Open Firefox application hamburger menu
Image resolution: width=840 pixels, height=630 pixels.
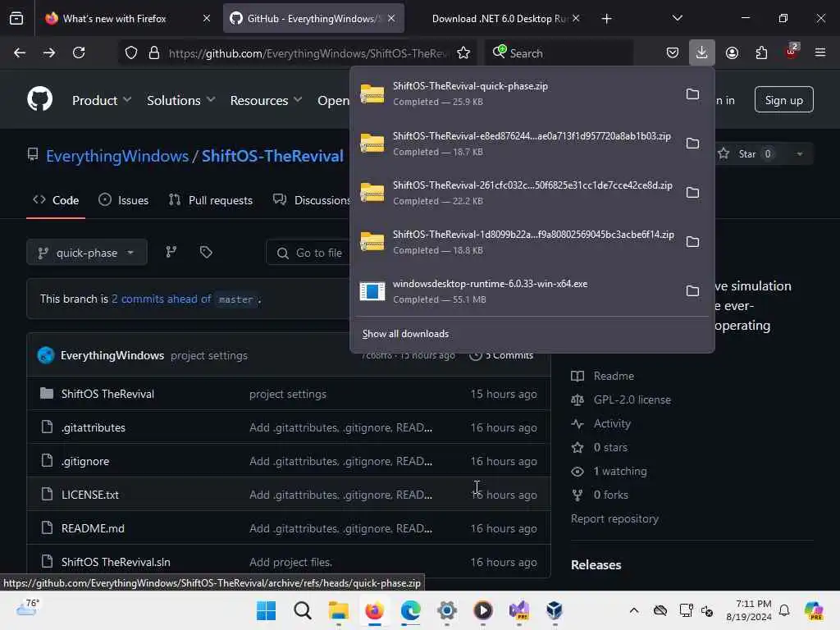[x=820, y=53]
